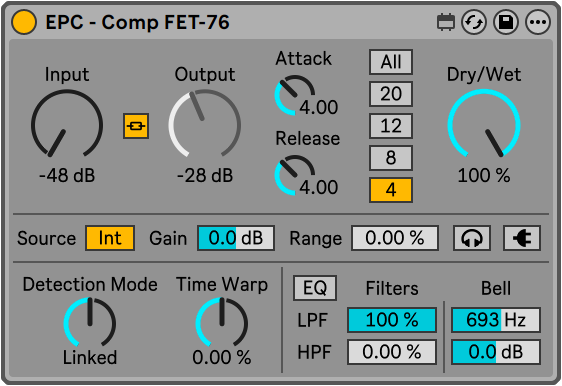Select ratio 4
The width and height of the screenshot is (562, 386).
(391, 190)
